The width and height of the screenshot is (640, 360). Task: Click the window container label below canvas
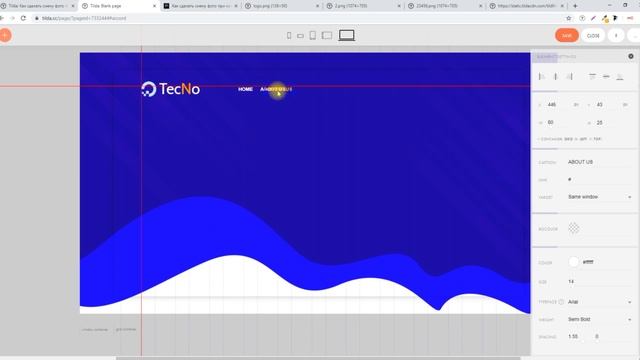(95, 329)
